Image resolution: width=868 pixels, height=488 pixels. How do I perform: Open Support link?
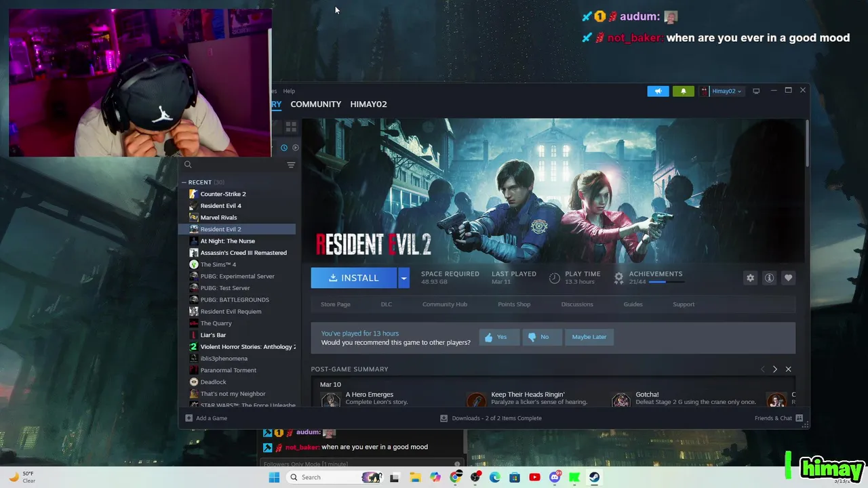tap(684, 304)
